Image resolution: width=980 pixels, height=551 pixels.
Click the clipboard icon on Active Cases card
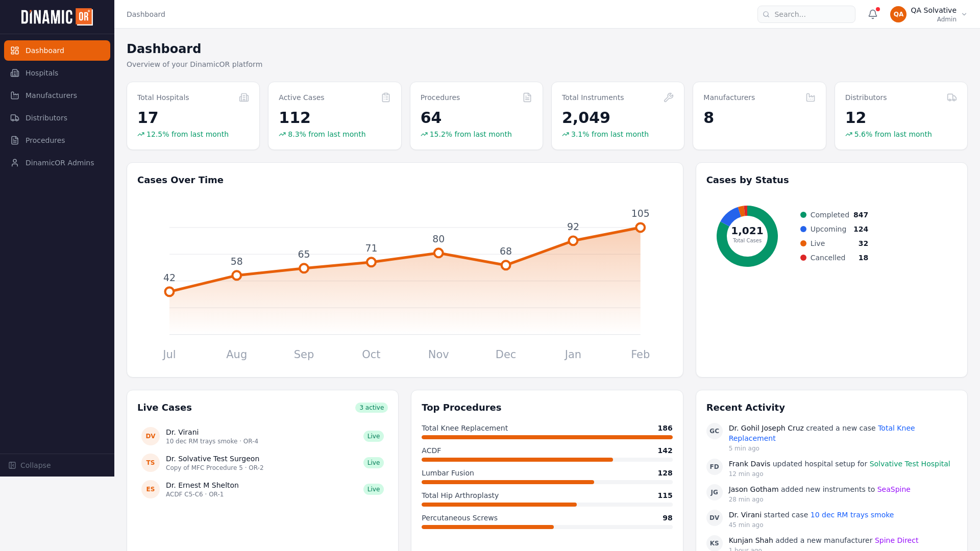click(x=386, y=97)
